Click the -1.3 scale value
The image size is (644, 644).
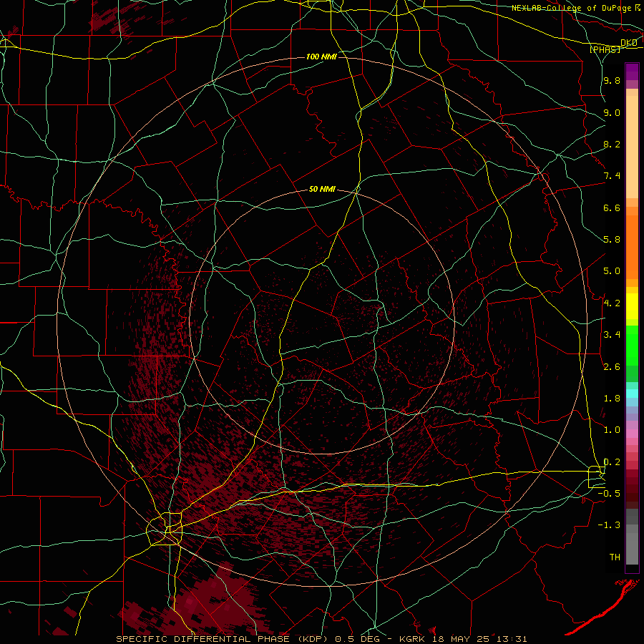[609, 525]
